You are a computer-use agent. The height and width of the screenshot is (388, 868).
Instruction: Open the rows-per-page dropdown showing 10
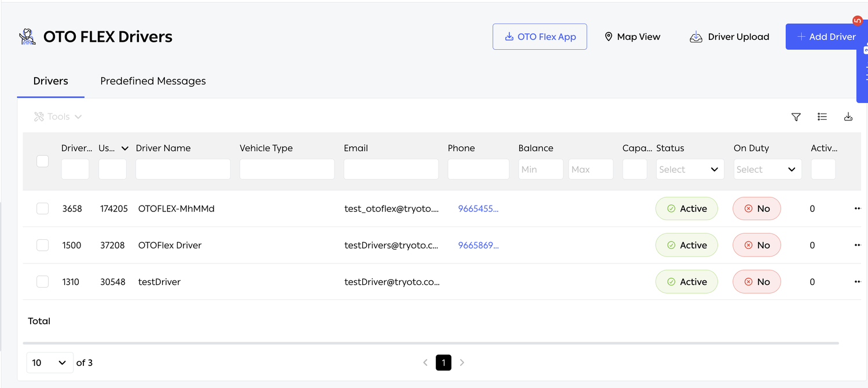(x=50, y=363)
